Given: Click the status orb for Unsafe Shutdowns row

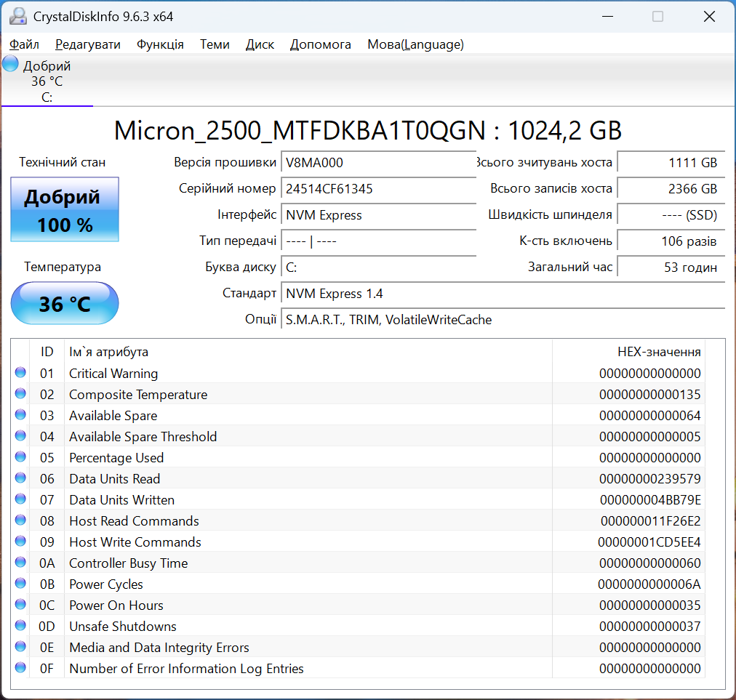Looking at the screenshot, I should click(x=20, y=626).
